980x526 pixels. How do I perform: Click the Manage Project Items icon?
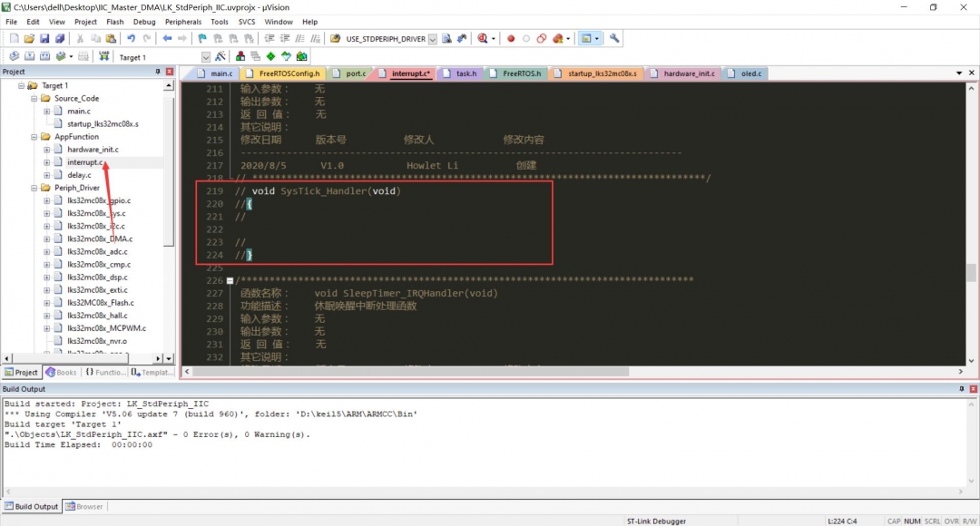click(x=240, y=57)
